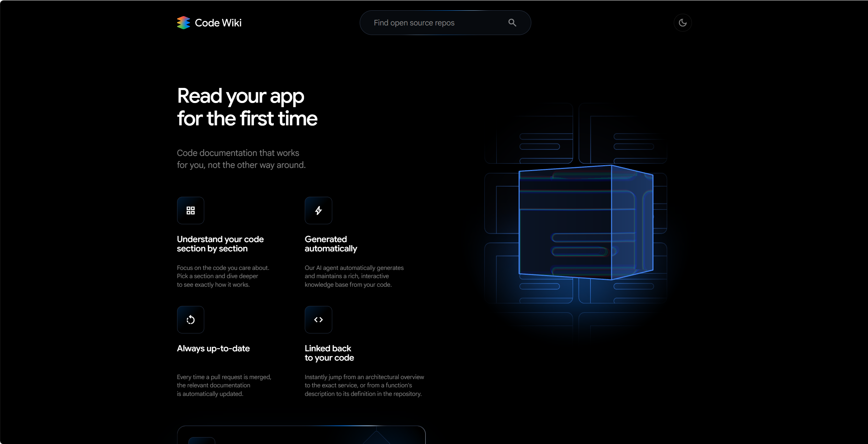This screenshot has height=444, width=868.
Task: Click the refresh icon above Always up-to-date
Action: pos(190,320)
